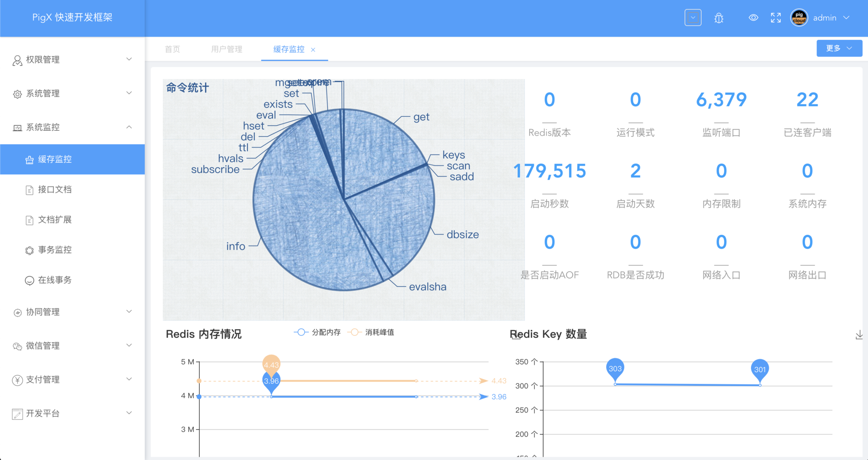The width and height of the screenshot is (868, 460).
Task: Click the 22 已连客户端 value
Action: [807, 100]
